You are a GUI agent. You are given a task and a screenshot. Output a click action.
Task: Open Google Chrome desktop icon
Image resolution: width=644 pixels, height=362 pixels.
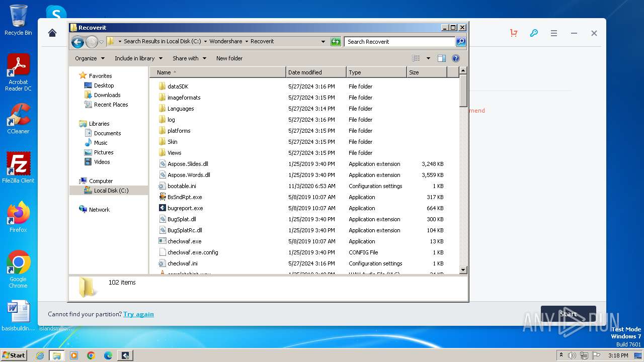tap(18, 269)
